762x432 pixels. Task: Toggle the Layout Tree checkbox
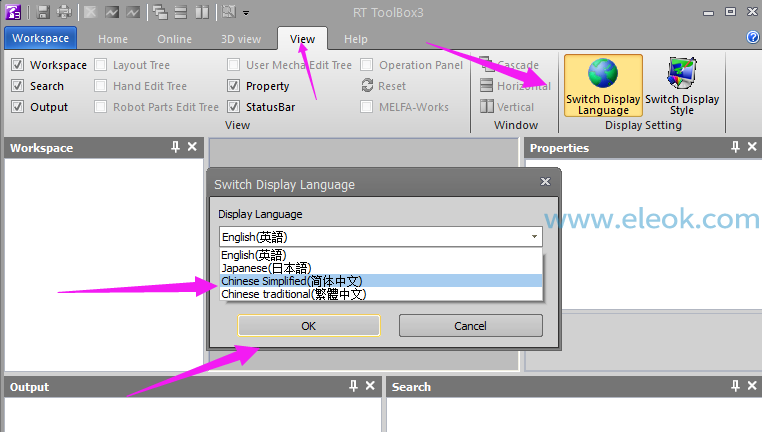(101, 65)
